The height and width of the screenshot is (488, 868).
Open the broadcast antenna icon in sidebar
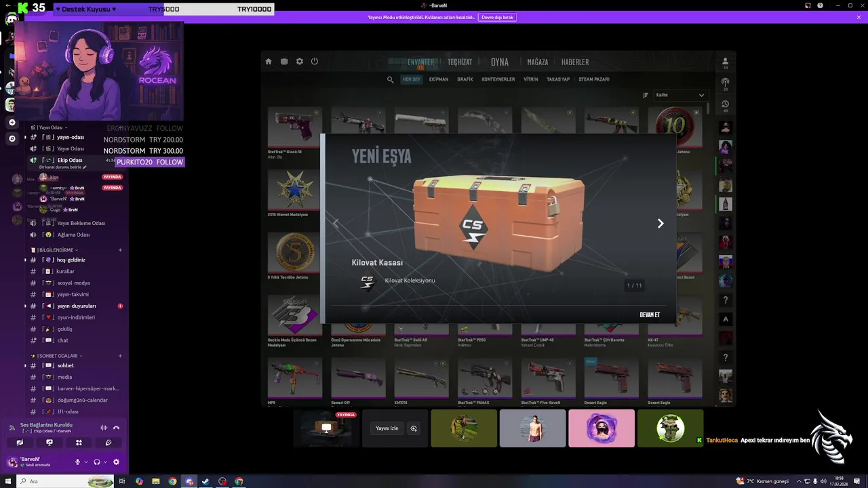tap(726, 83)
